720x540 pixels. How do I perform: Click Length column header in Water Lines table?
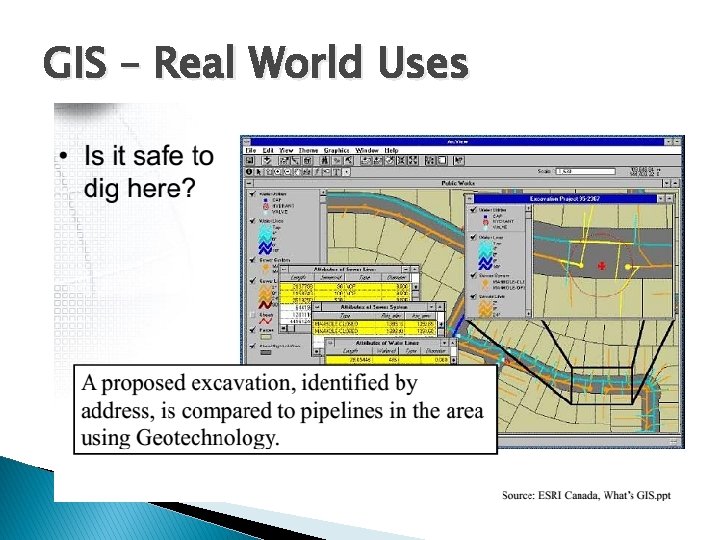[x=350, y=351]
